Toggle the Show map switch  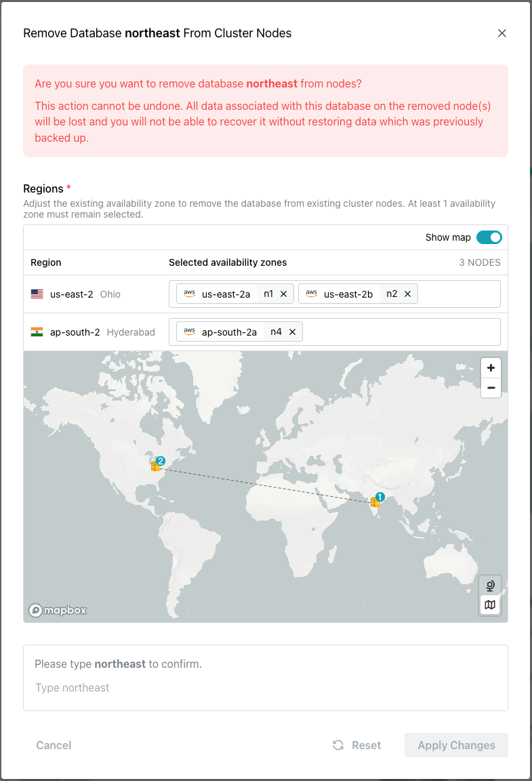click(489, 237)
